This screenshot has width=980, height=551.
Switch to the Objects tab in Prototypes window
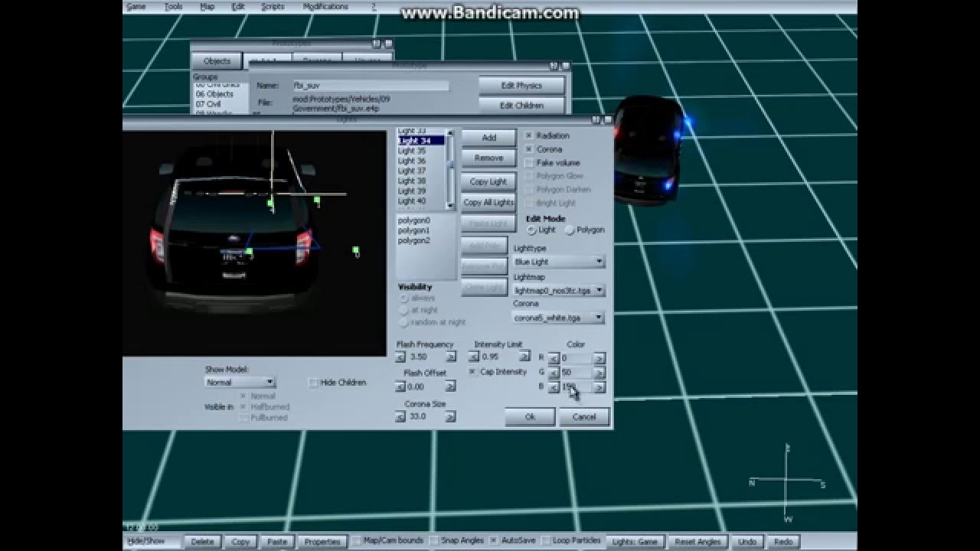coord(217,60)
